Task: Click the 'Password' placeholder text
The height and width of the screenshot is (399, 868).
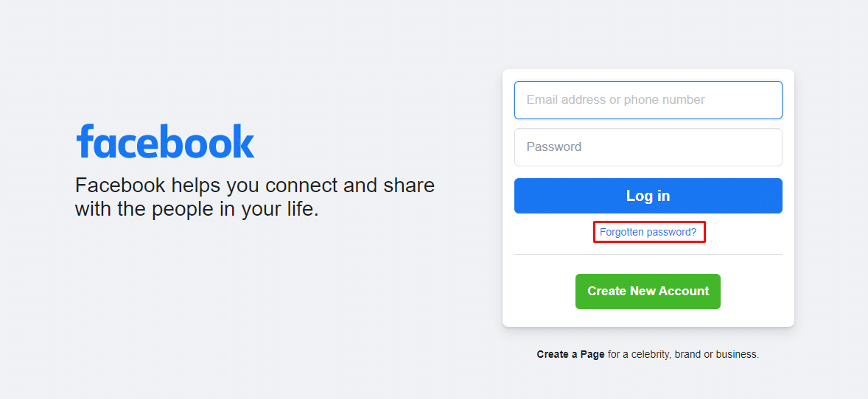Action: click(x=554, y=147)
